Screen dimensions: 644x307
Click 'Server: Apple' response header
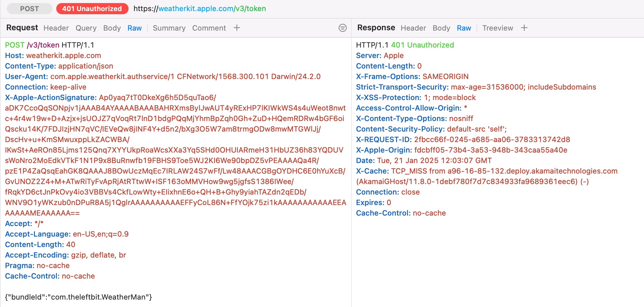tap(380, 56)
